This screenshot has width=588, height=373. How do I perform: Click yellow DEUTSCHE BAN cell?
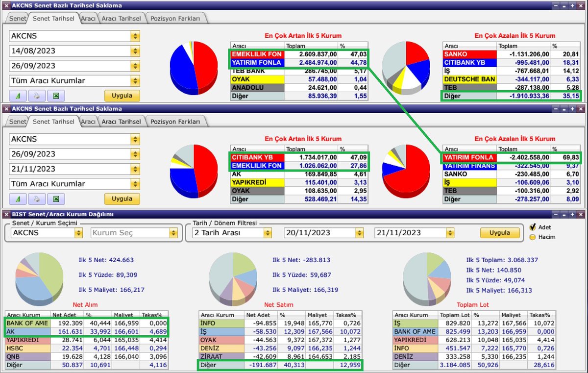pos(469,79)
